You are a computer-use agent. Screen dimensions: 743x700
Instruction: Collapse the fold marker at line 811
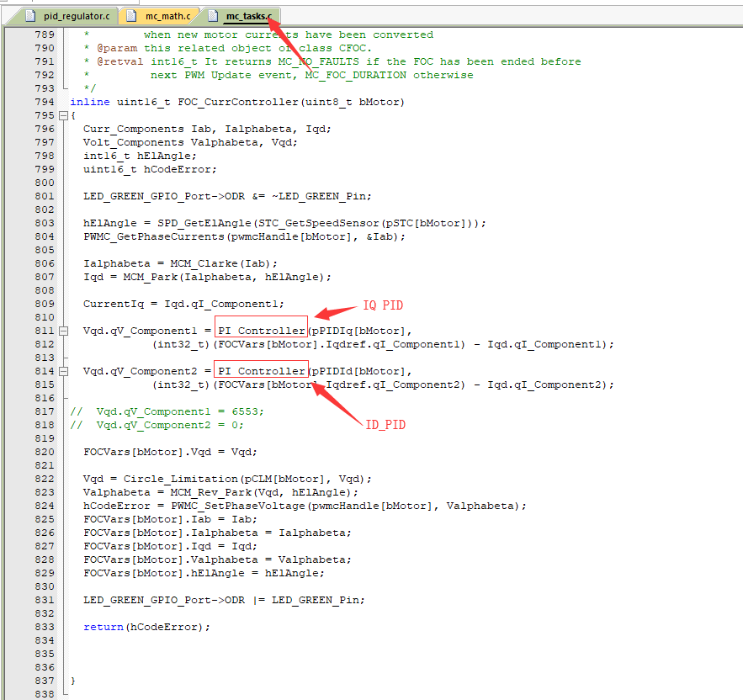tap(64, 330)
